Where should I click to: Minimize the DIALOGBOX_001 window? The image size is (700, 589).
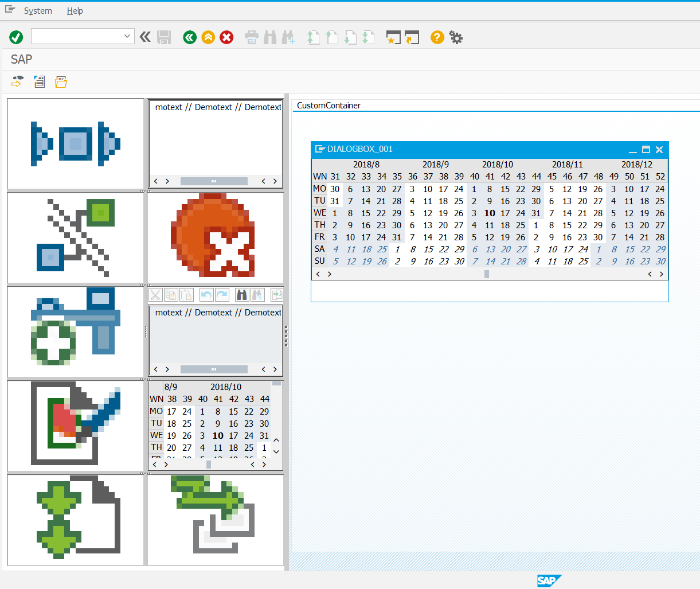coord(633,150)
